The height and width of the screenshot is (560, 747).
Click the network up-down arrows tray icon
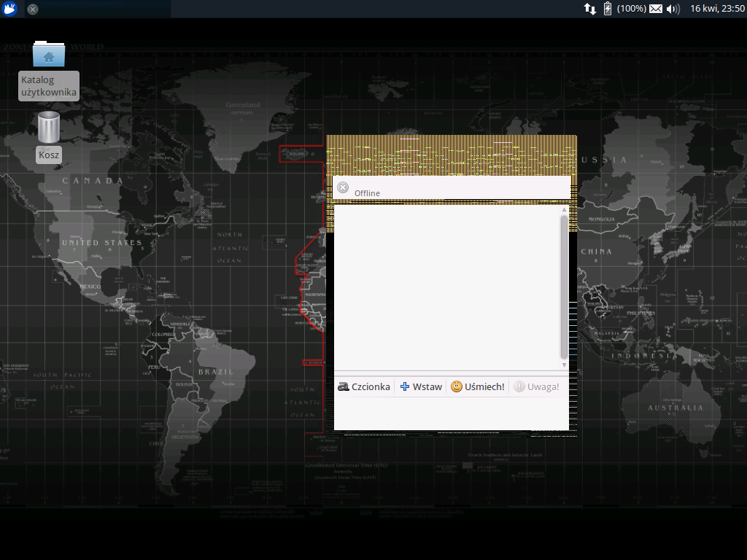pos(589,9)
